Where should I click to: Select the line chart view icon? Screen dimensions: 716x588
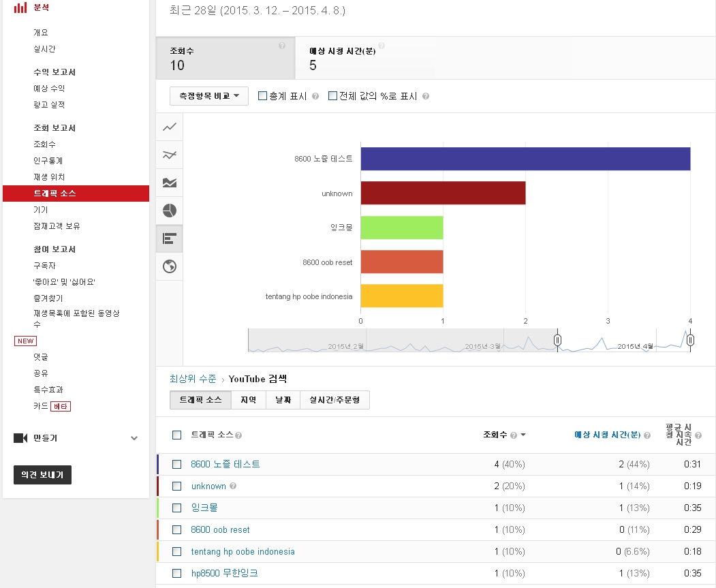click(170, 127)
